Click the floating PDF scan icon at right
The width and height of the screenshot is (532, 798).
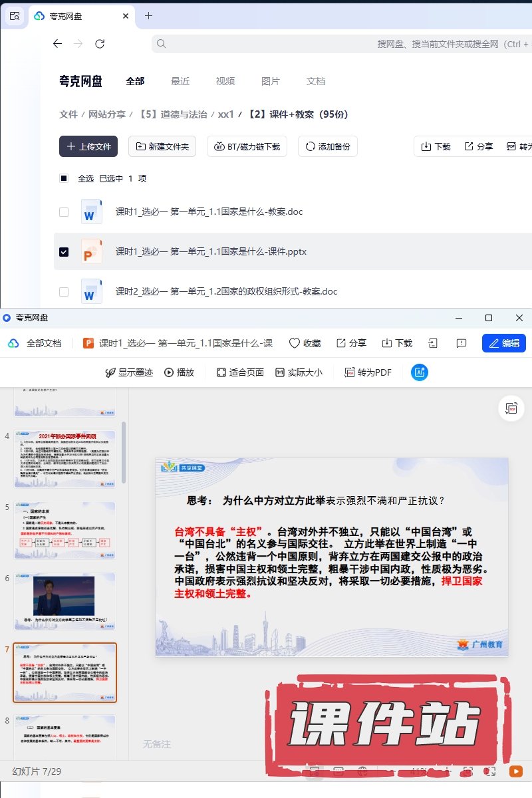(x=511, y=408)
